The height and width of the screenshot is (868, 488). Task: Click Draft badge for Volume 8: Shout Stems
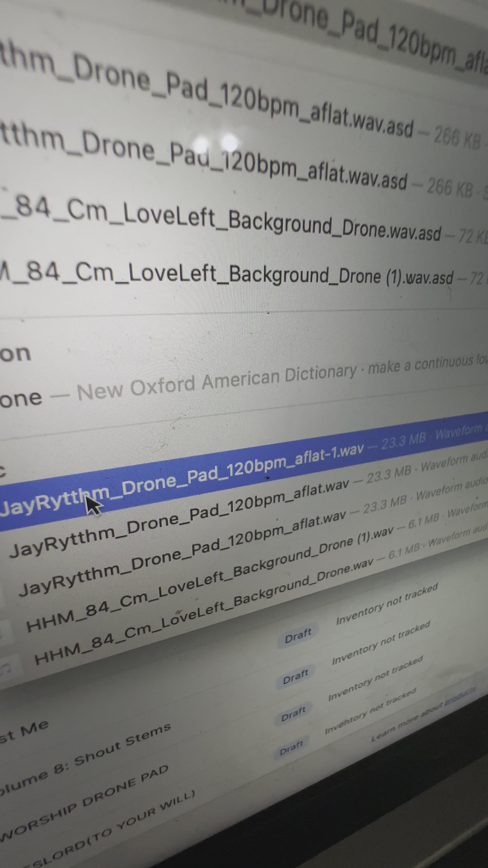point(295,677)
